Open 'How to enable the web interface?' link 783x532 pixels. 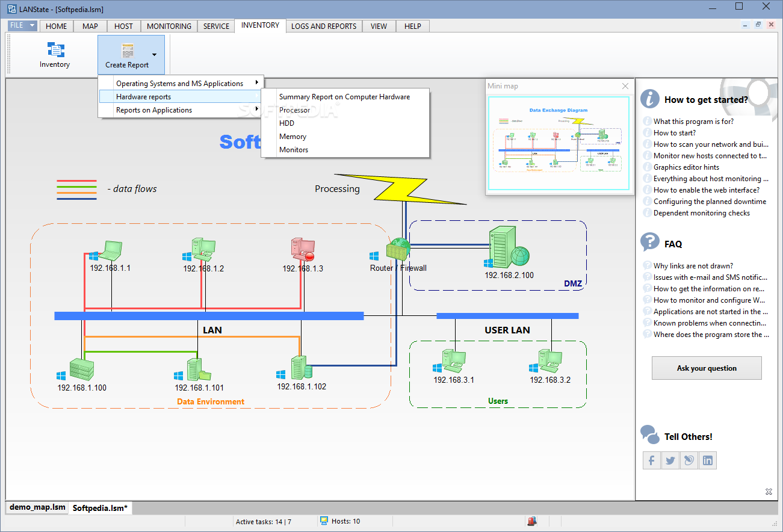point(707,190)
